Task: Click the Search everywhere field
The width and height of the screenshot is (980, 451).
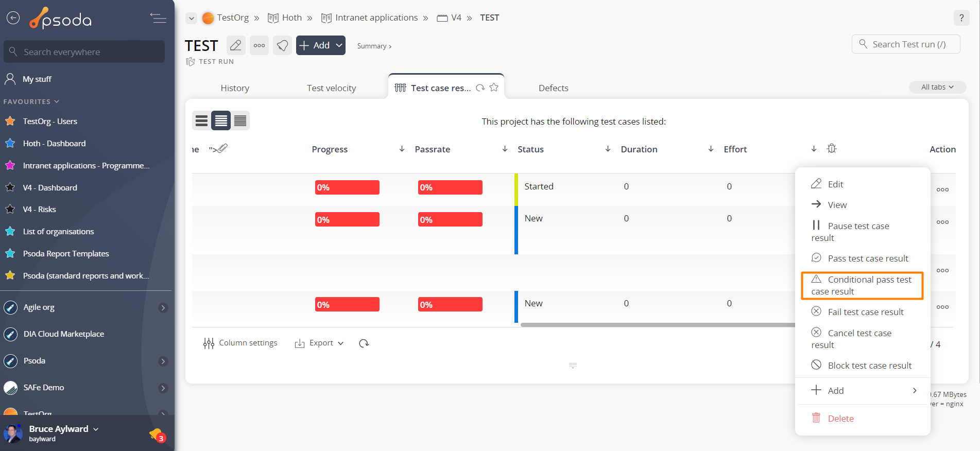Action: coord(84,52)
